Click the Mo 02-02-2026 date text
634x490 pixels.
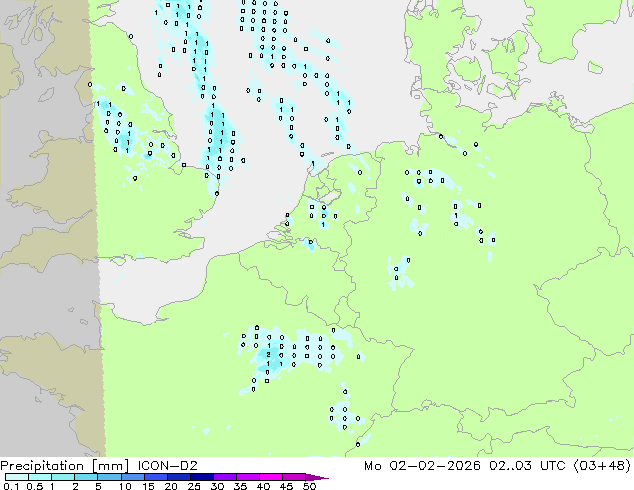point(422,466)
